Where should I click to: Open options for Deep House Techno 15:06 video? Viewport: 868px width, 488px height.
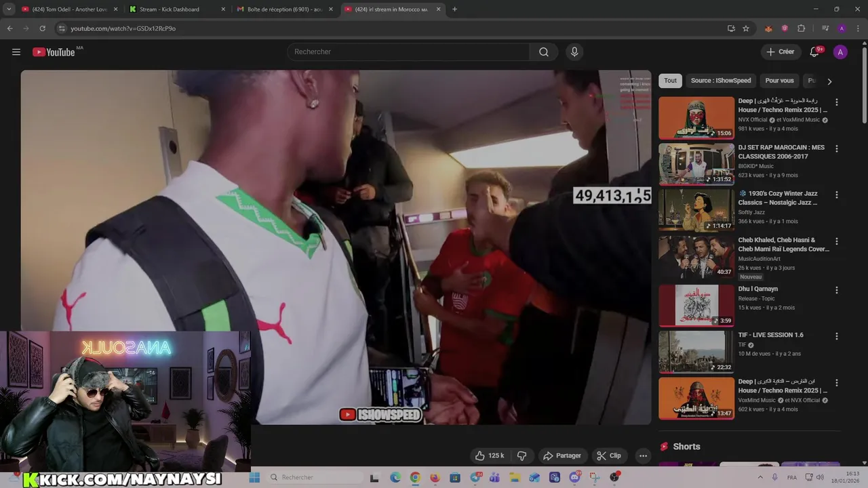click(x=836, y=102)
